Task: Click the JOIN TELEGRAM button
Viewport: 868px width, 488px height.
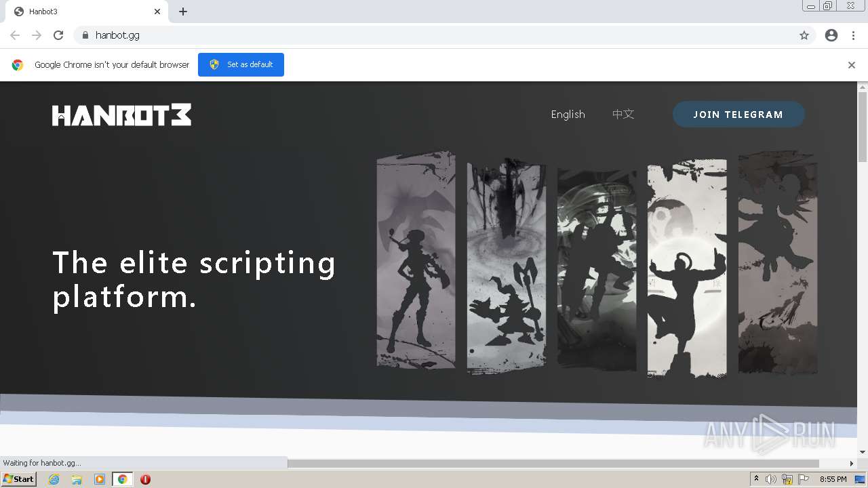Action: 738,115
